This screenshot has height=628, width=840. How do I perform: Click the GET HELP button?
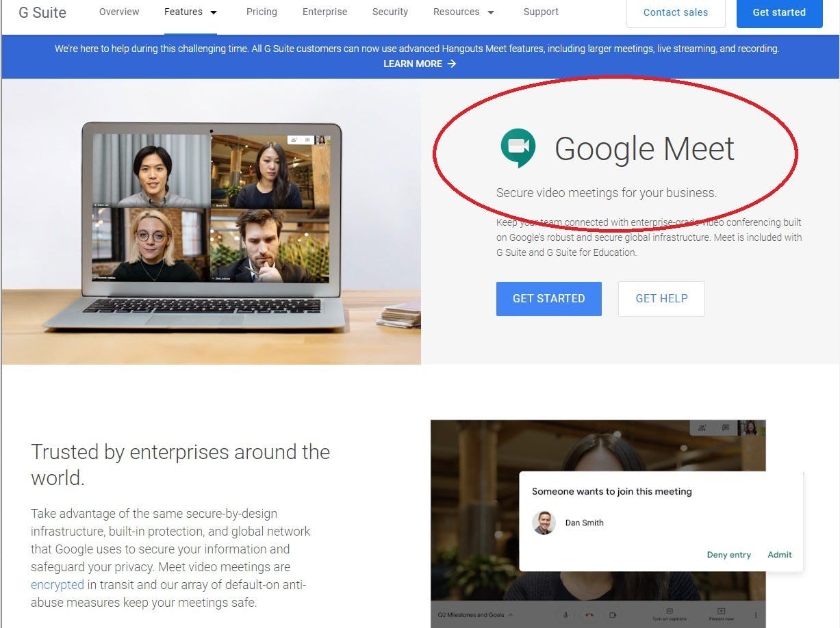tap(661, 298)
